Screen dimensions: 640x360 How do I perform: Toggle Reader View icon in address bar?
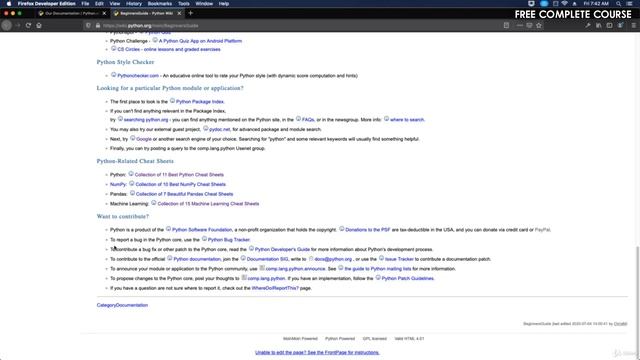(x=506, y=25)
